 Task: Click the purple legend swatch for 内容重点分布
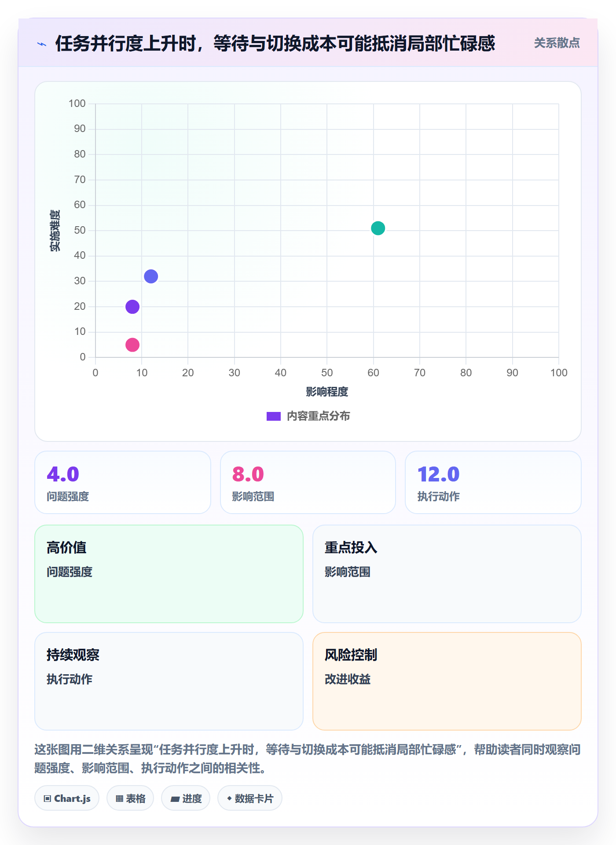(x=274, y=416)
